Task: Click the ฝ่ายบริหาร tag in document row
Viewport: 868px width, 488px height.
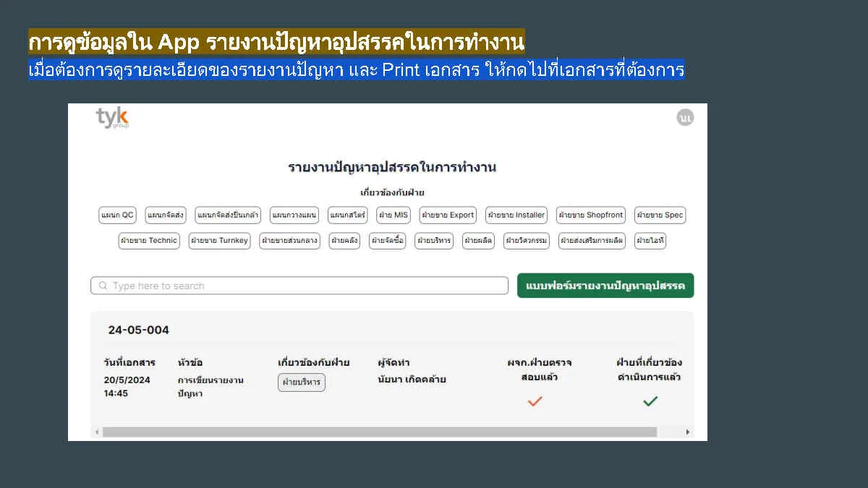Action: [x=302, y=382]
